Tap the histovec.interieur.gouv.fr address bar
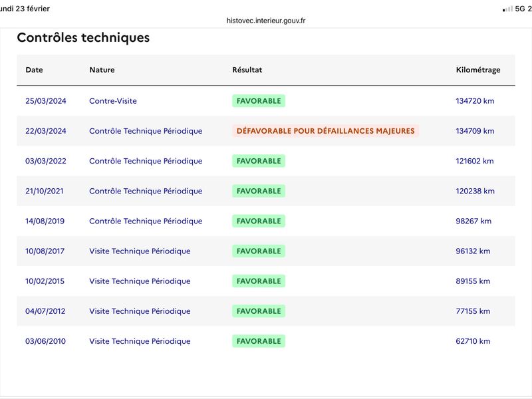The height and width of the screenshot is (399, 532). (x=266, y=21)
